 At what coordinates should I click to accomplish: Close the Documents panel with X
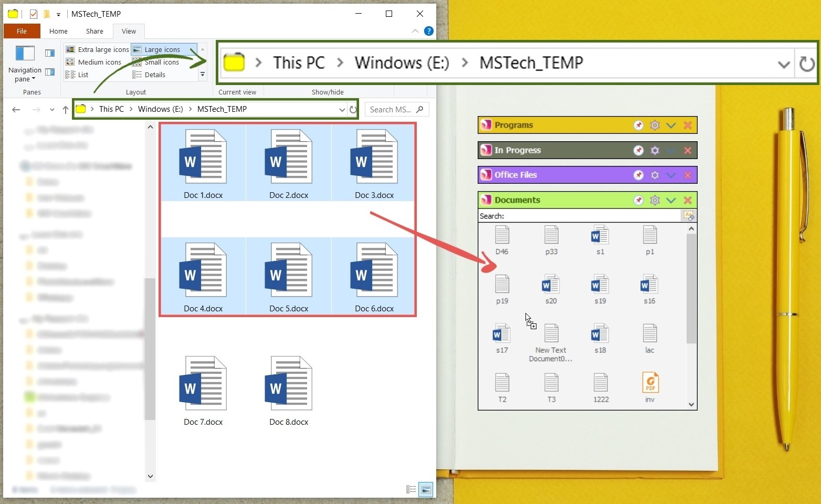[688, 201]
